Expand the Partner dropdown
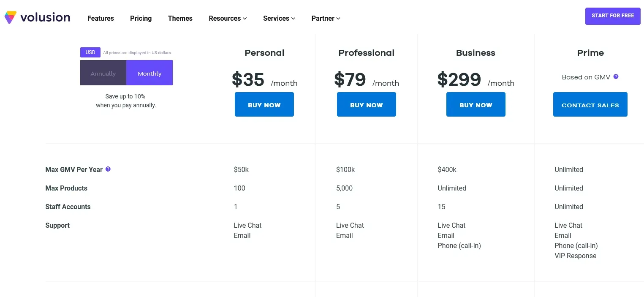The height and width of the screenshot is (297, 644). click(325, 18)
